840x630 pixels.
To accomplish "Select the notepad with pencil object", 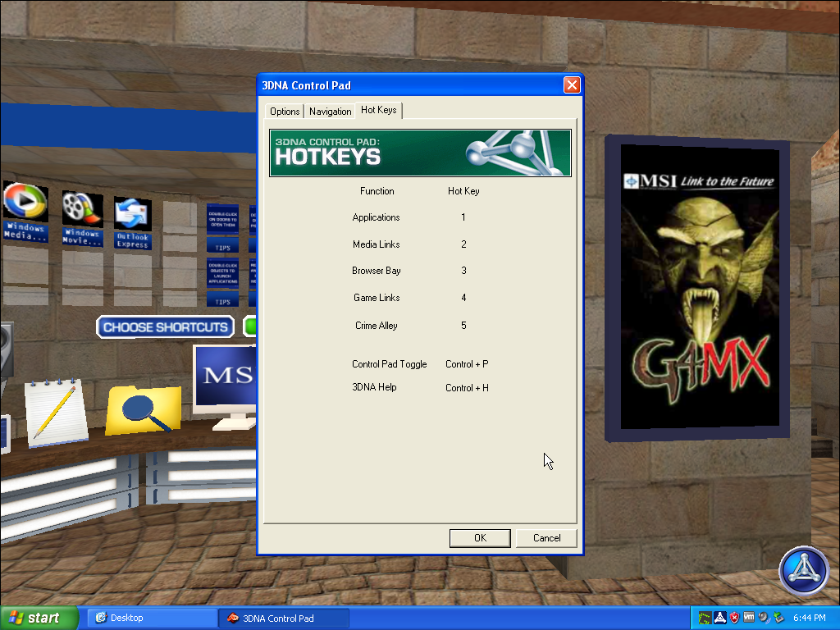I will (55, 412).
